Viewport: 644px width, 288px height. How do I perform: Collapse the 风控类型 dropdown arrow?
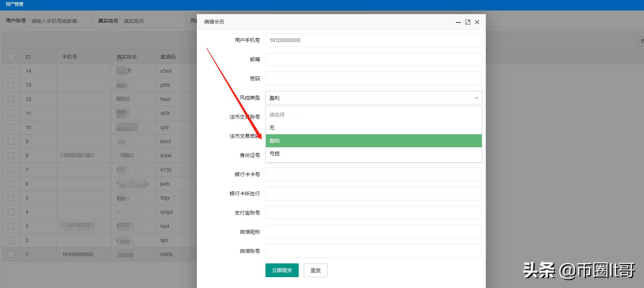(476, 98)
